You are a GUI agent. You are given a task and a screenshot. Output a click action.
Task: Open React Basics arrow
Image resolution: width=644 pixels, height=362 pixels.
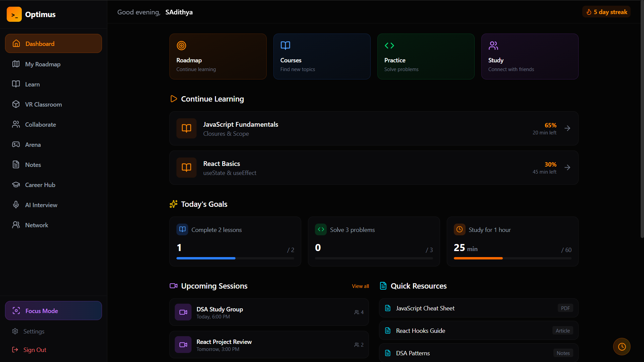567,168
